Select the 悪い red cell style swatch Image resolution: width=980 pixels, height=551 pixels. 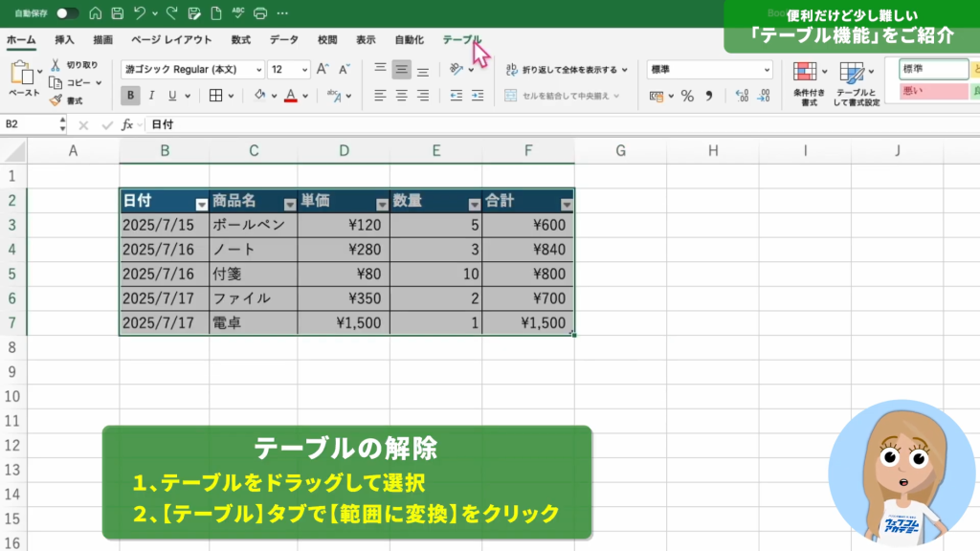(x=932, y=91)
